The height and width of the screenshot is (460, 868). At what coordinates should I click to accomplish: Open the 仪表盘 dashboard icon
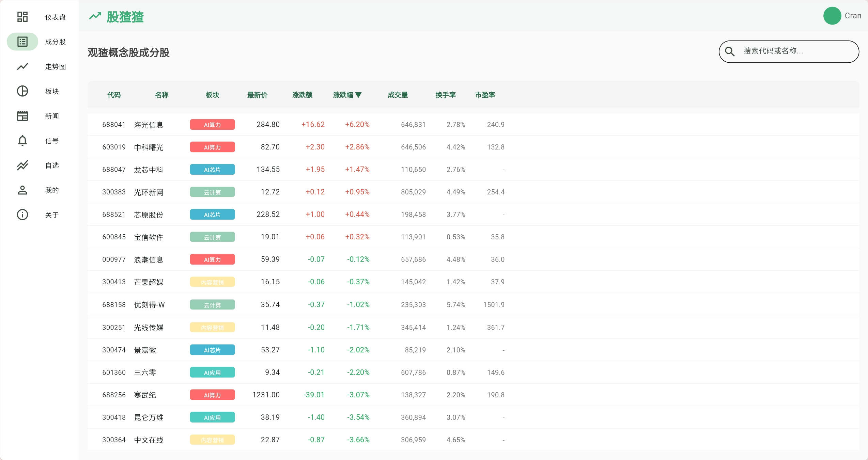22,17
